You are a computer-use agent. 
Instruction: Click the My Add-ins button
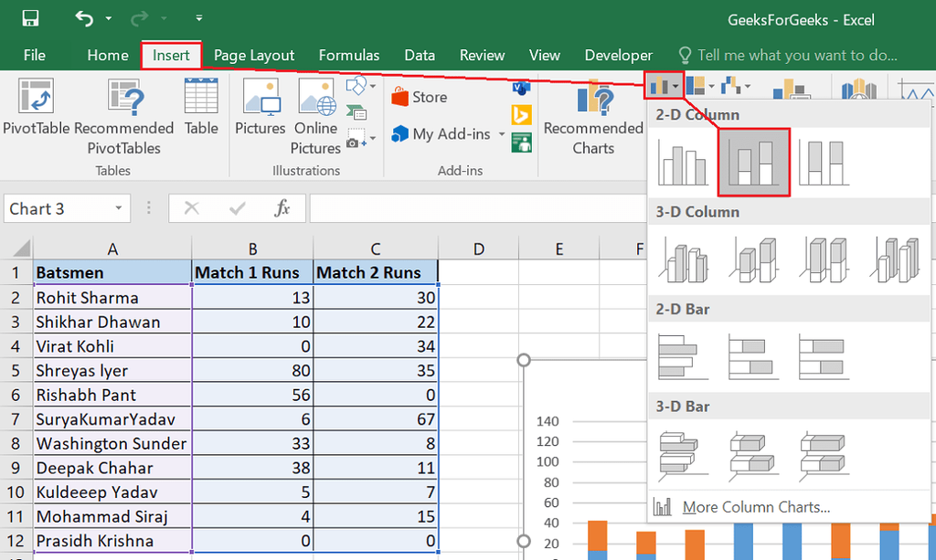click(x=441, y=134)
